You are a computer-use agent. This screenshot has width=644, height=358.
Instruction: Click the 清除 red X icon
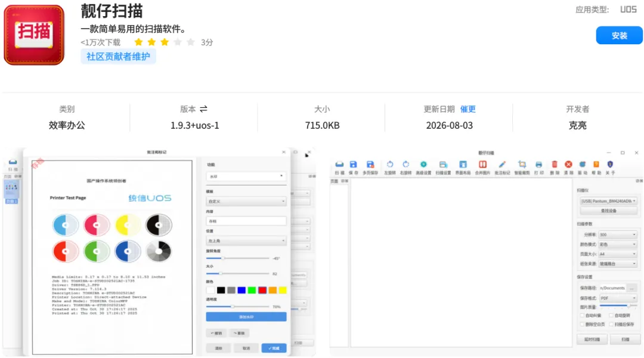coord(568,165)
